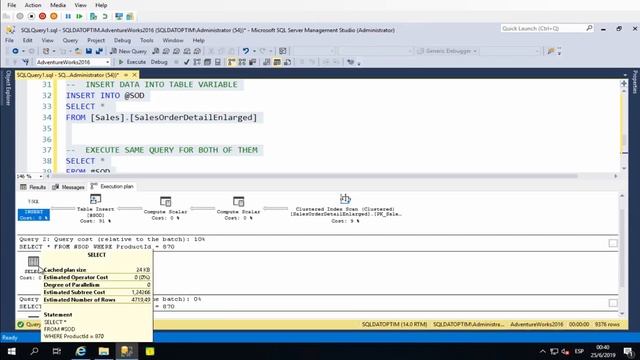640x360 pixels.
Task: Click the New Query button
Action: (129, 51)
